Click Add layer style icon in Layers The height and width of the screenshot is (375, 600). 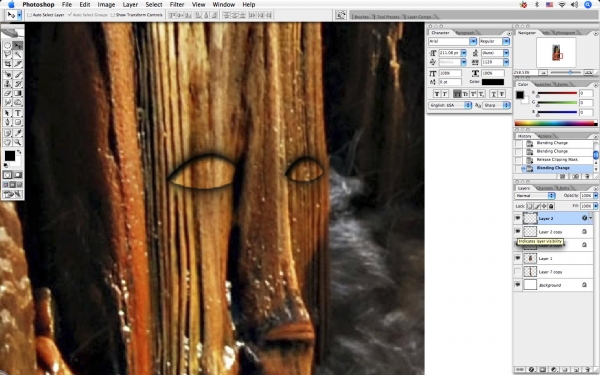[531, 370]
